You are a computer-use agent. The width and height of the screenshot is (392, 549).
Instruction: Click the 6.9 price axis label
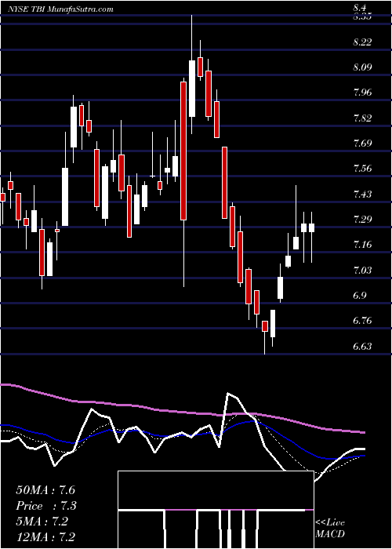pyautogui.click(x=359, y=296)
